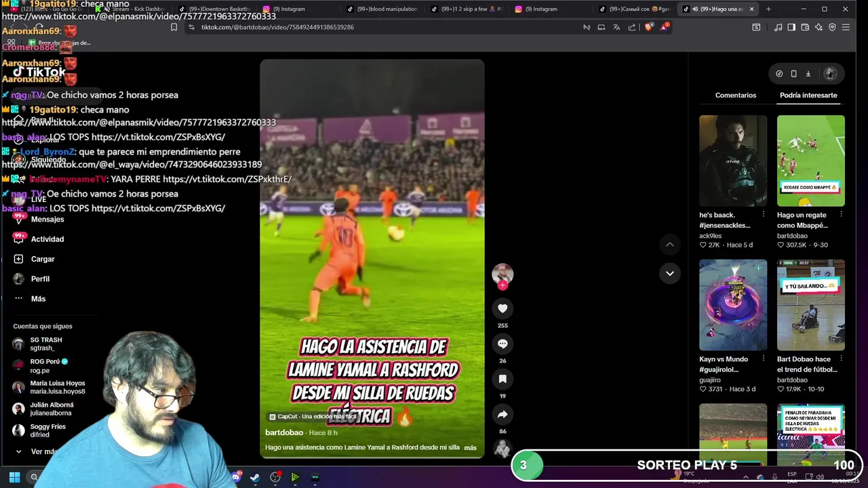Like the video with the heart icon
Viewport: 868px width, 488px height.
(502, 308)
